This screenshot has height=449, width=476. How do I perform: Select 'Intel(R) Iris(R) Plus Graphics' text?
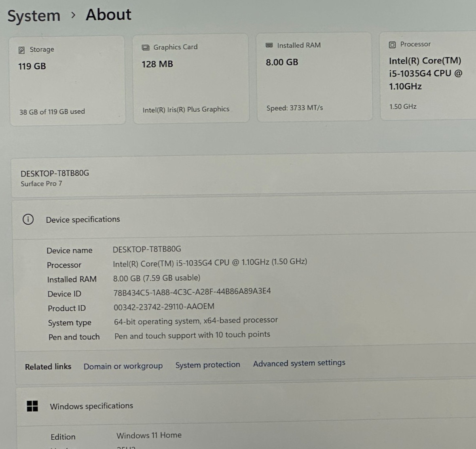pos(186,110)
